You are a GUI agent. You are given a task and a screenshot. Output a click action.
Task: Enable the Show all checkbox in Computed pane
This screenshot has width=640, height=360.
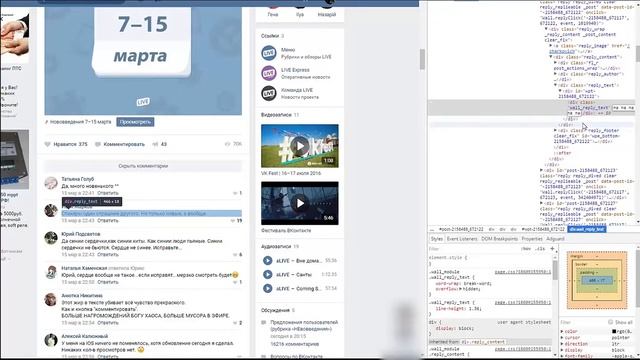[611, 322]
